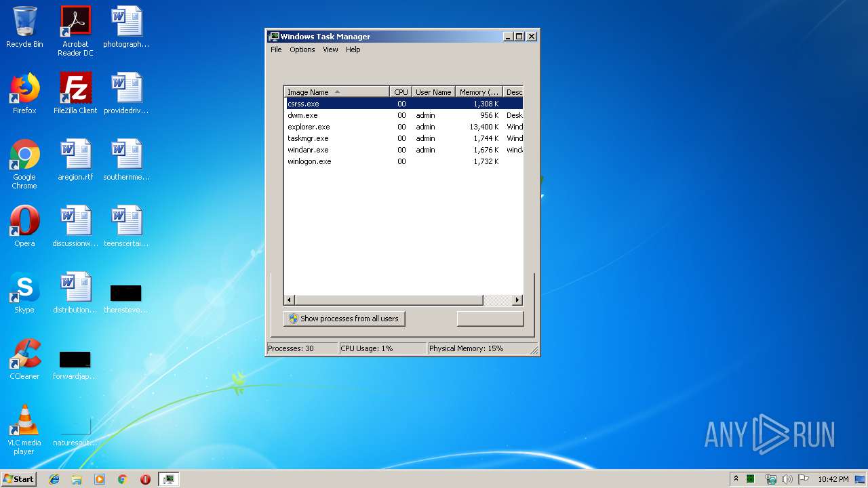Select the providedriv document icon

(126, 94)
